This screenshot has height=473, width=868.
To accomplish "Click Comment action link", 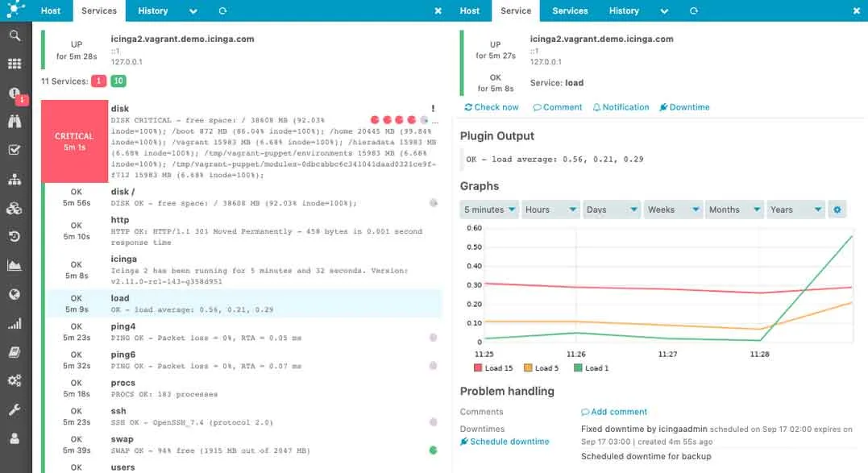I will [558, 107].
